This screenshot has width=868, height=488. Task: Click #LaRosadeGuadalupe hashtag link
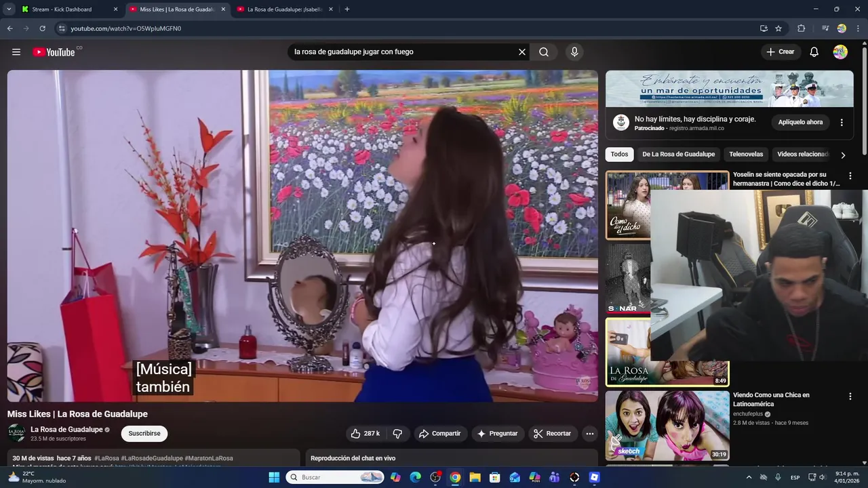click(152, 459)
